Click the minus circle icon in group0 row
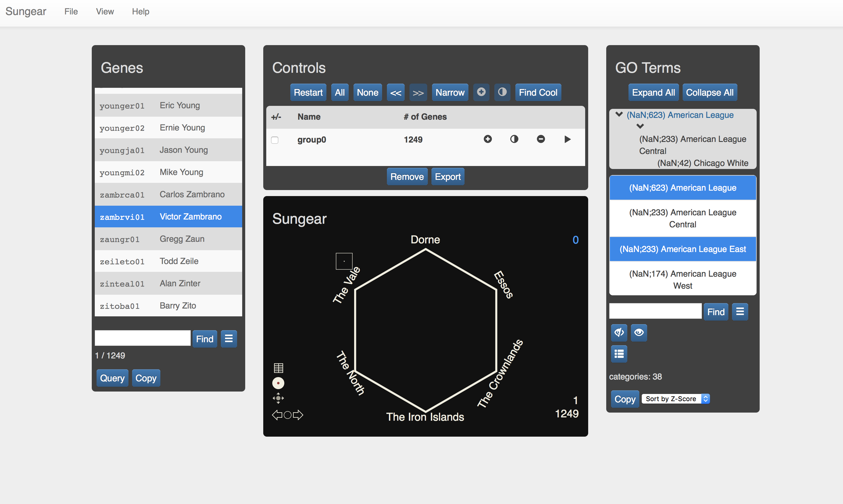843x504 pixels. click(541, 139)
